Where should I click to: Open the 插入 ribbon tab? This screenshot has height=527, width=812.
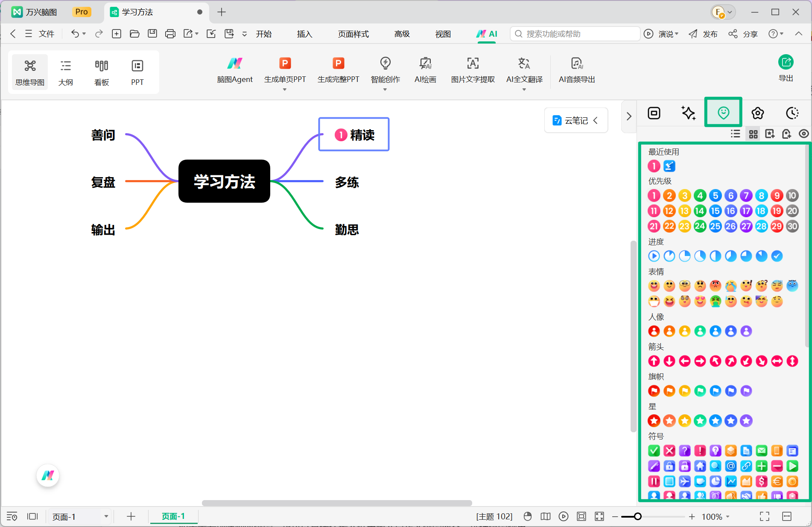point(305,34)
